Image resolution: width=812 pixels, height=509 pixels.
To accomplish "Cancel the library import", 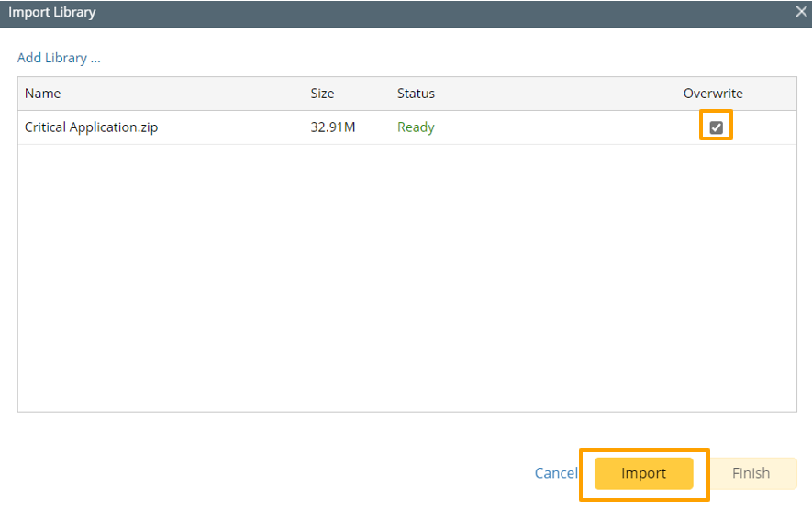I will (x=556, y=473).
